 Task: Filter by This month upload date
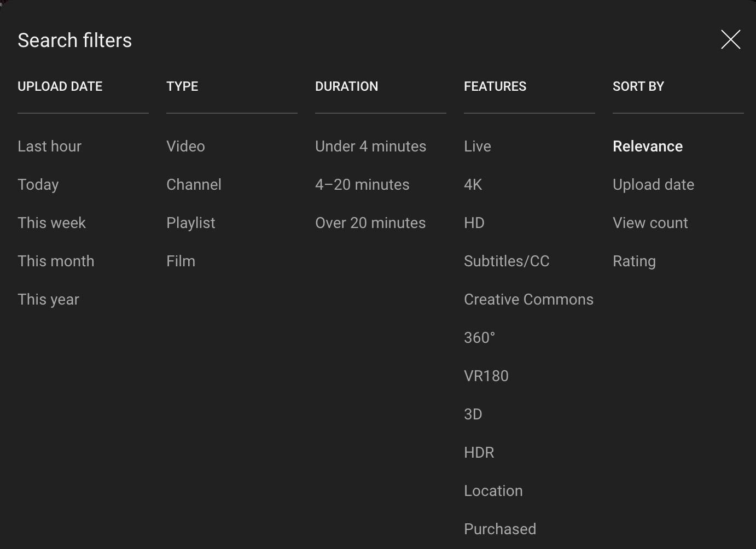[x=56, y=261]
